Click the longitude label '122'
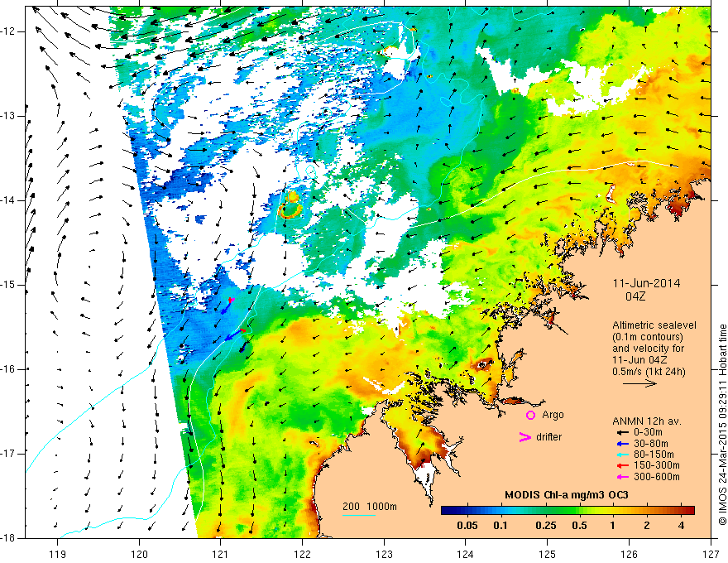 coord(302,554)
